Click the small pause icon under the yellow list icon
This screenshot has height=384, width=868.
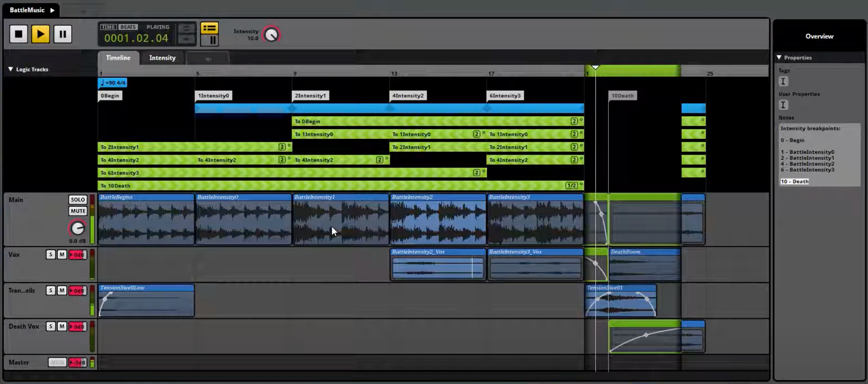point(210,40)
